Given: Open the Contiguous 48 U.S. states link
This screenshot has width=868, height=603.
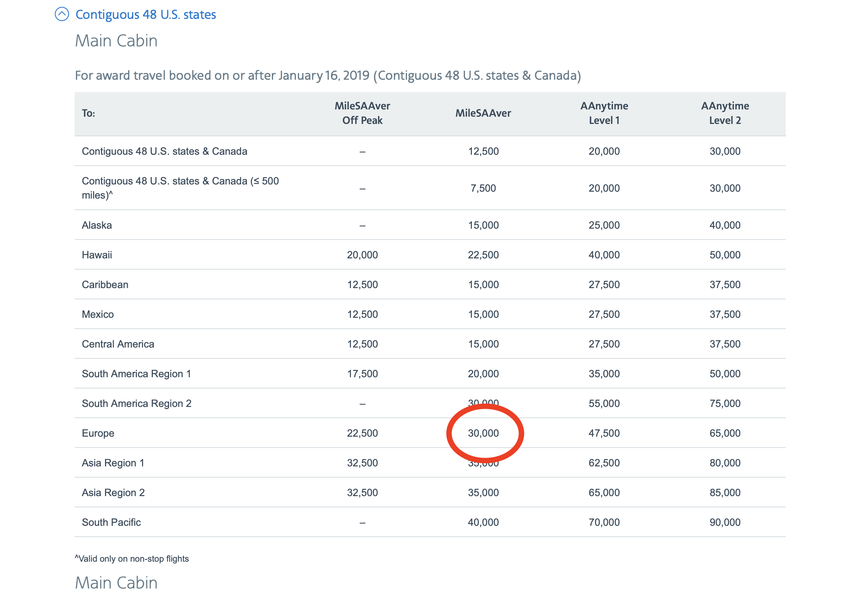Looking at the screenshot, I should [x=146, y=14].
